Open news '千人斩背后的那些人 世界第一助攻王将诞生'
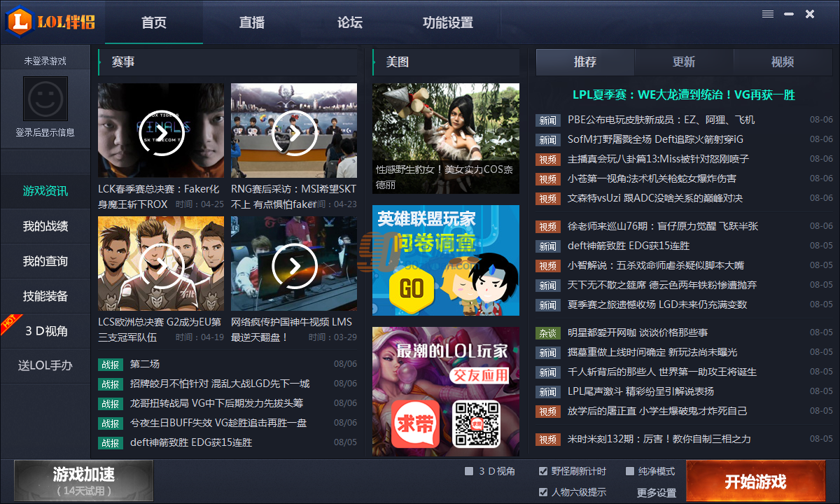 tap(662, 372)
